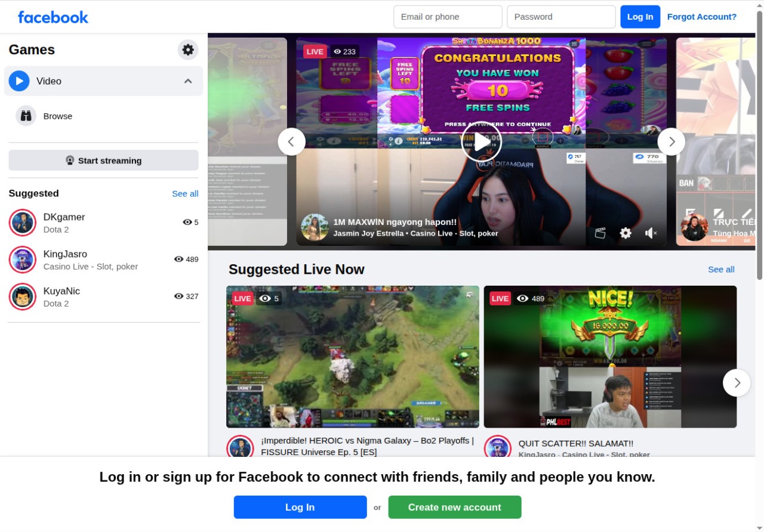Click the Facebook logo
This screenshot has height=532, width=764.
coord(53,17)
